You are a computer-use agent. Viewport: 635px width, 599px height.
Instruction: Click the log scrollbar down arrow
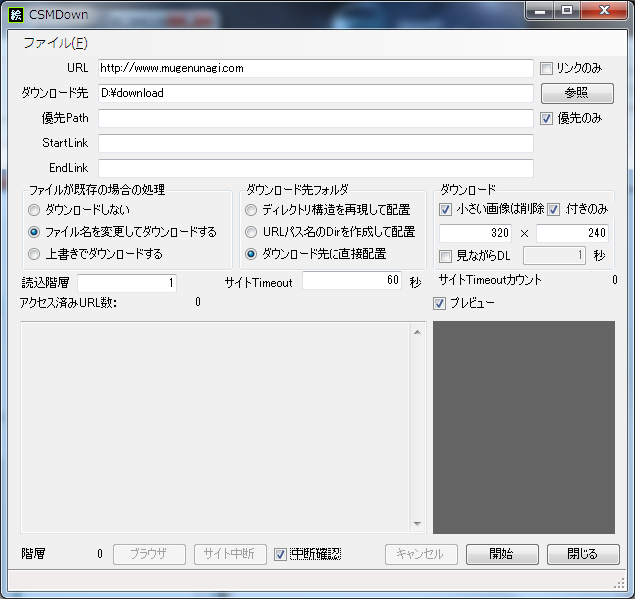click(418, 524)
